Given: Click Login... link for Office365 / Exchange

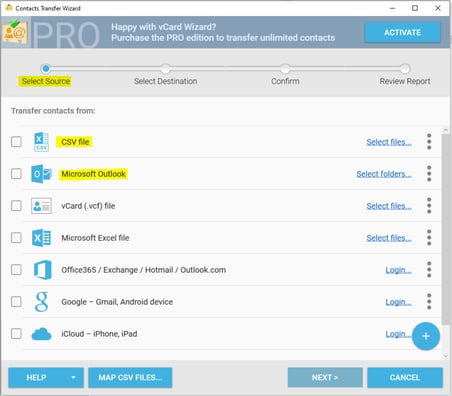Looking at the screenshot, I should point(398,270).
